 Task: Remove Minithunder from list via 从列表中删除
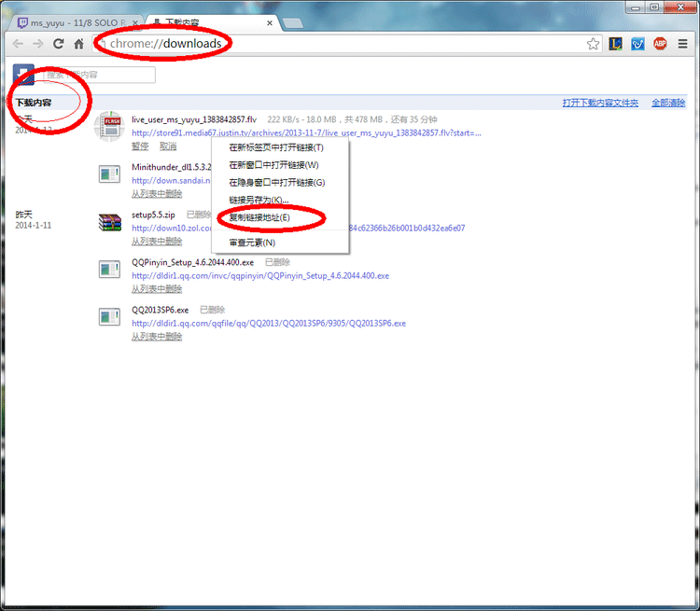pyautogui.click(x=157, y=194)
